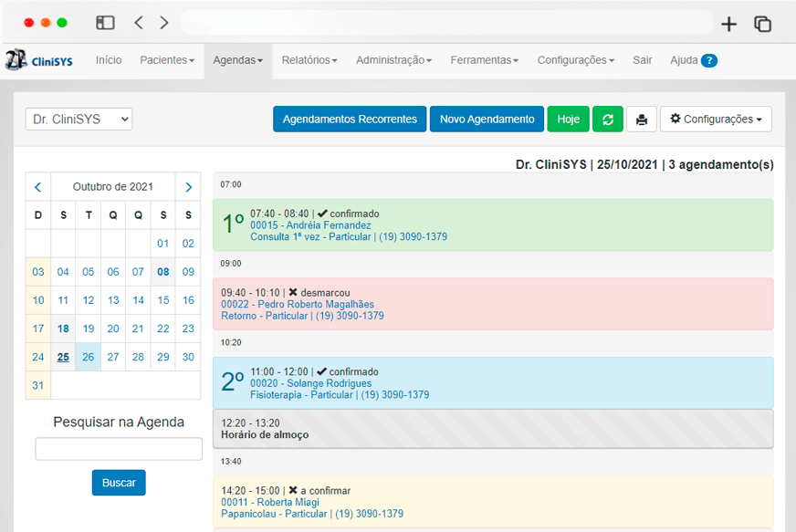This screenshot has height=532, width=796.
Task: Select day 12 in the calendar
Action: coord(89,300)
